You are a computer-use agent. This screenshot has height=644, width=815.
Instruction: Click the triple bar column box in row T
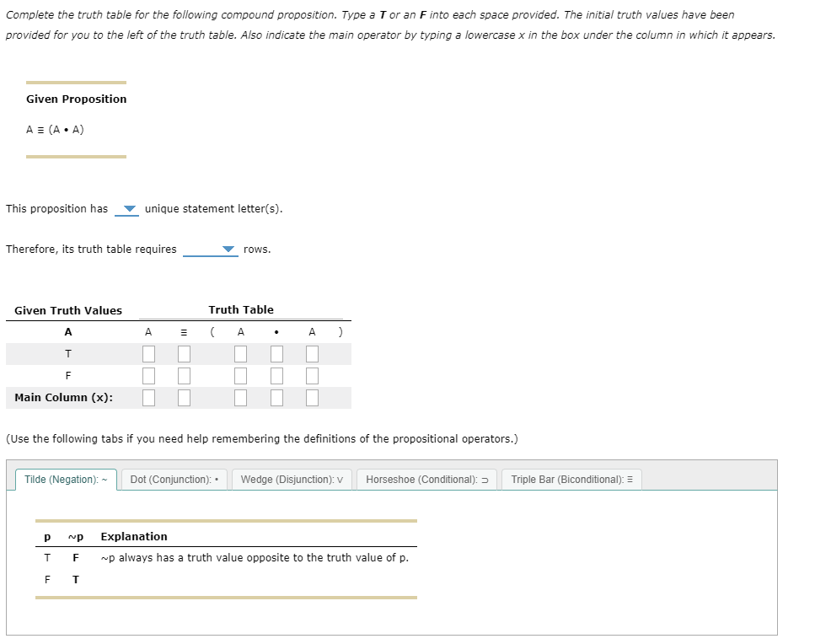click(184, 353)
